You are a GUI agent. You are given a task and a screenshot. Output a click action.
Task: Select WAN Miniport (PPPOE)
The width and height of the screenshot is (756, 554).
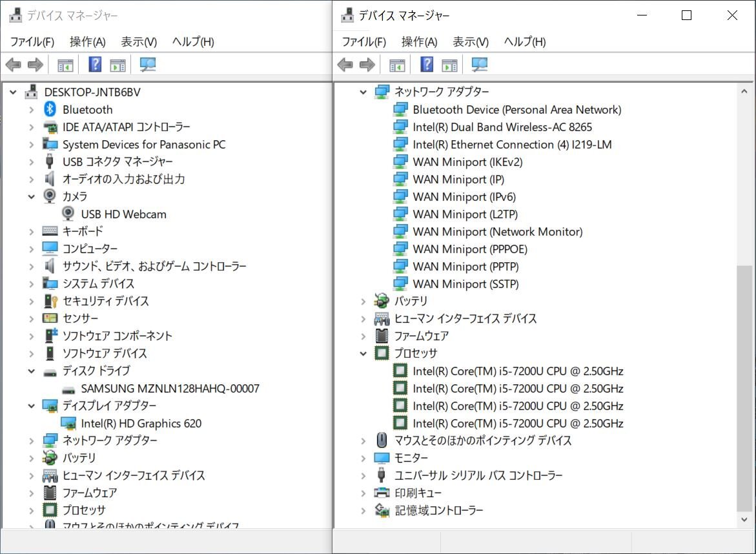pyautogui.click(x=470, y=249)
